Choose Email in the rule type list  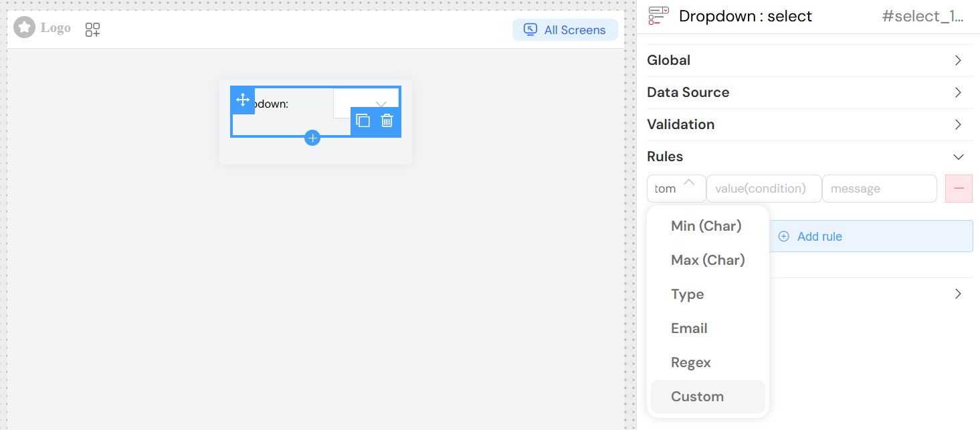[688, 328]
